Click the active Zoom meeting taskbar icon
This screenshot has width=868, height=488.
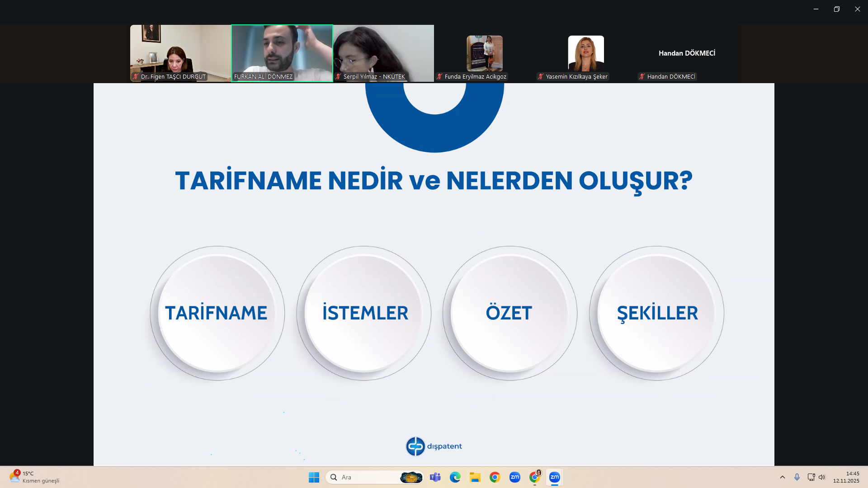click(554, 477)
